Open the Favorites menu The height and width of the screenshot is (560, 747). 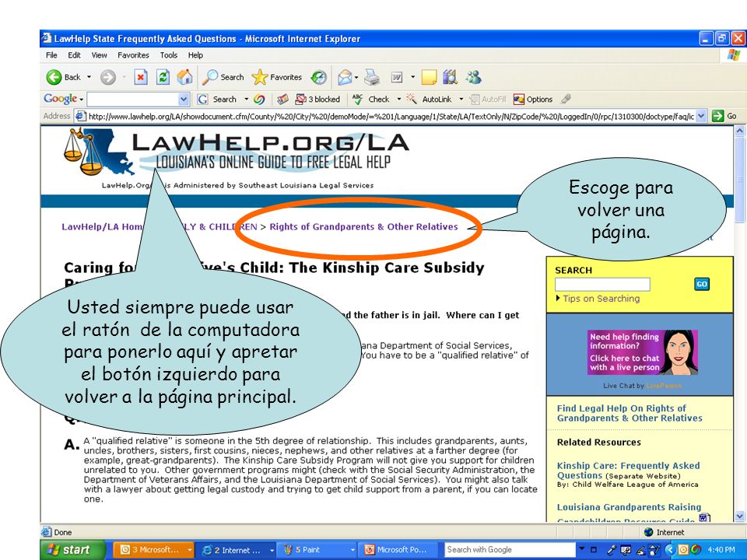133,55
